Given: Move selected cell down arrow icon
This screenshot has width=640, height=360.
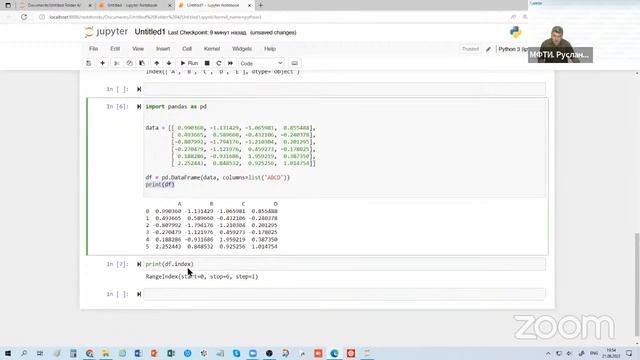Looking at the screenshot, I should (x=169, y=63).
